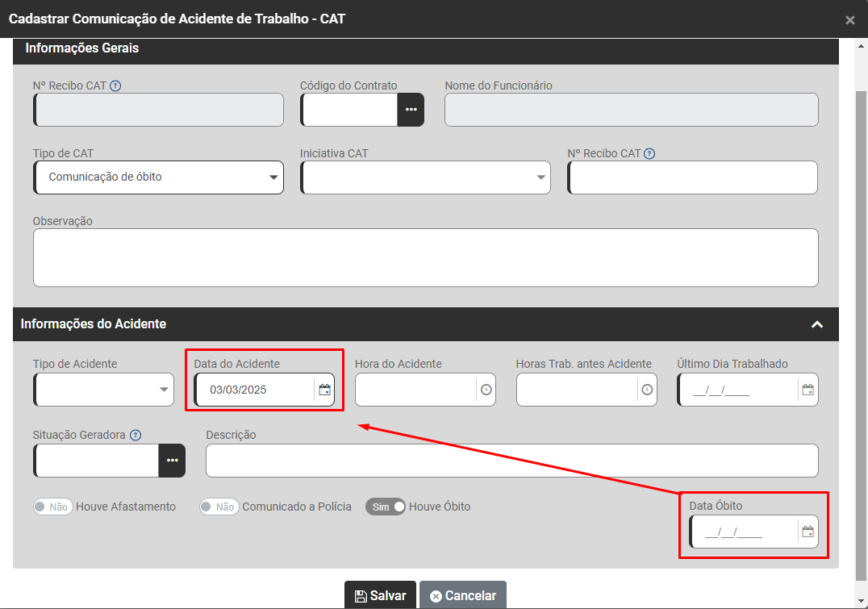868x609 pixels.
Task: Click the Salvar button
Action: click(x=380, y=595)
